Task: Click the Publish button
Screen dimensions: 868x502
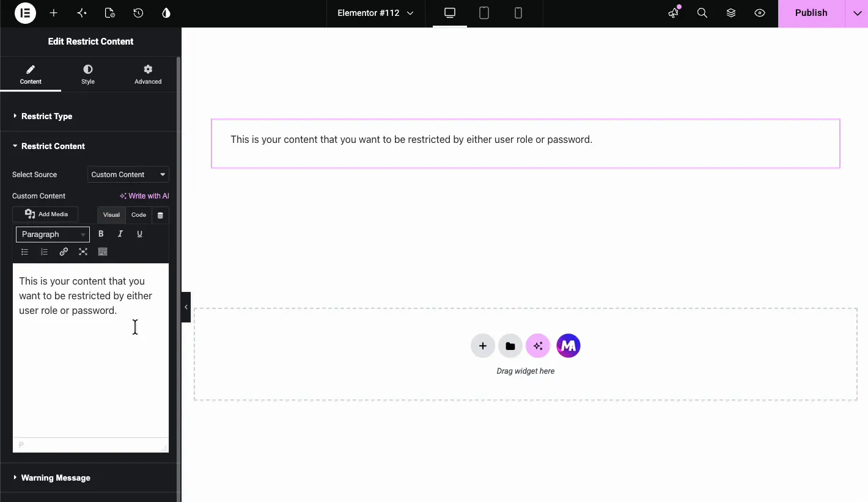Action: click(x=811, y=13)
